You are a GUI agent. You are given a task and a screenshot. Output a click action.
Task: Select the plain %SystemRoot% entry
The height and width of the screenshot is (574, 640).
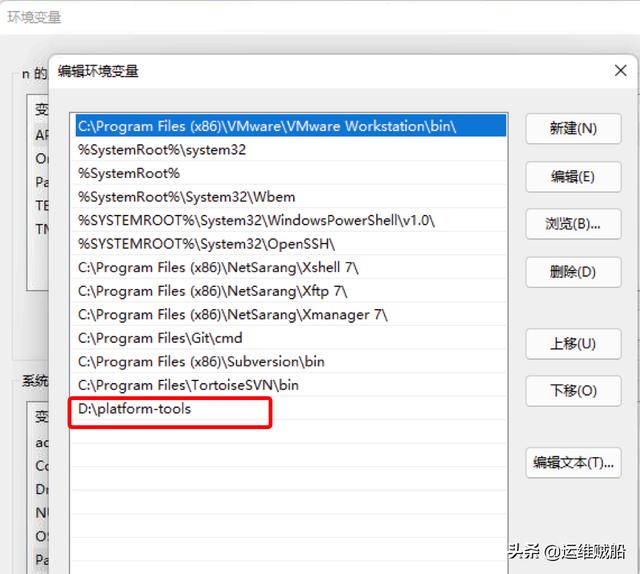(289, 173)
